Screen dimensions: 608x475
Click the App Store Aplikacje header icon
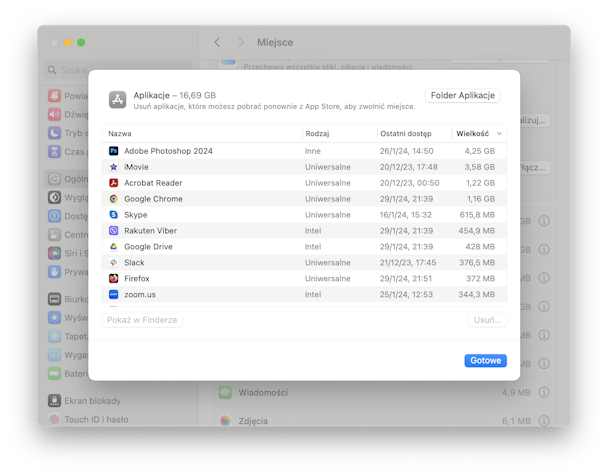(117, 100)
